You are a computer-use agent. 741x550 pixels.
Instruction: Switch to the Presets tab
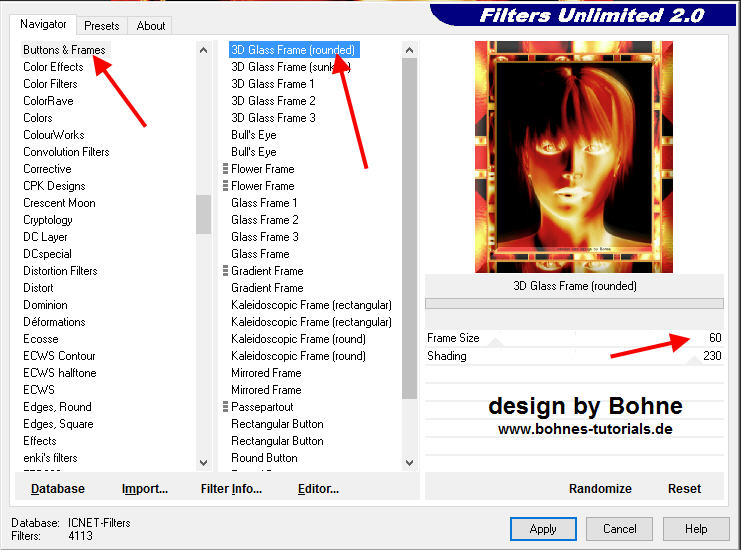pos(101,25)
